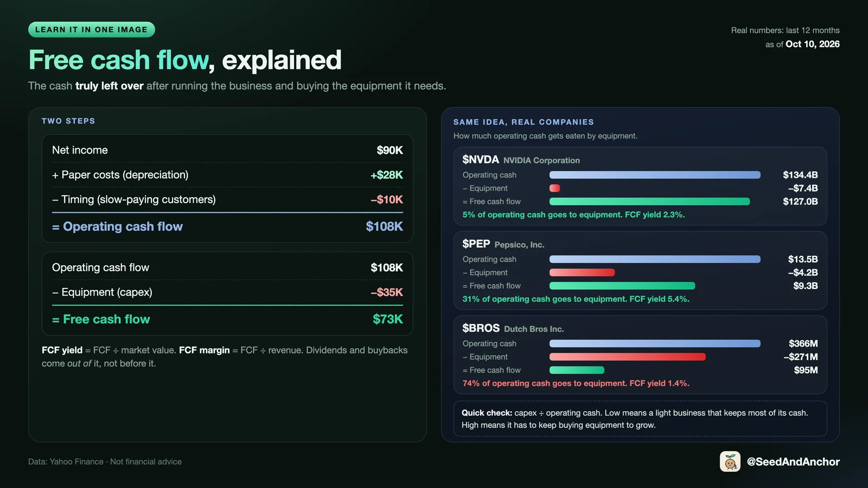This screenshot has width=868, height=488.
Task: Click the $127.0B NVDA free cash flow value
Action: pos(800,202)
